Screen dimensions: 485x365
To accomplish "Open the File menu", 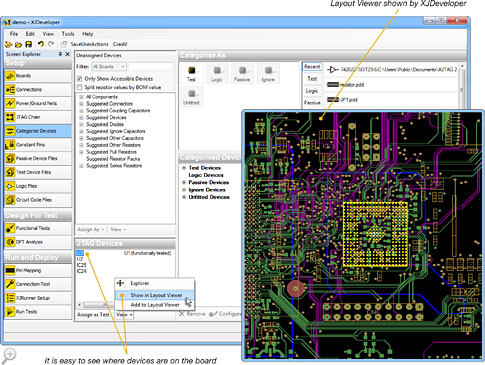I will click(x=14, y=34).
